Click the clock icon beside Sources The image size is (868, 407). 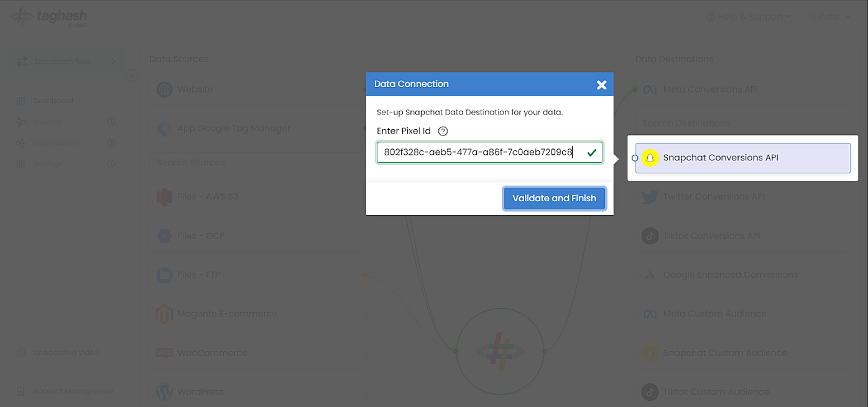111,122
